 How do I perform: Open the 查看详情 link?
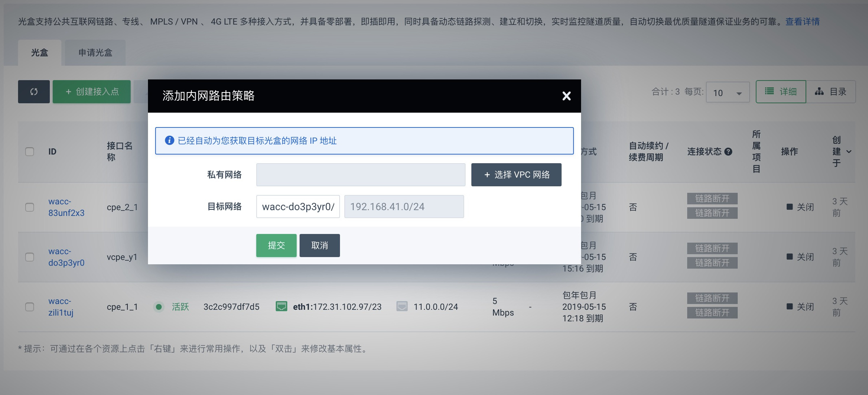coord(802,22)
